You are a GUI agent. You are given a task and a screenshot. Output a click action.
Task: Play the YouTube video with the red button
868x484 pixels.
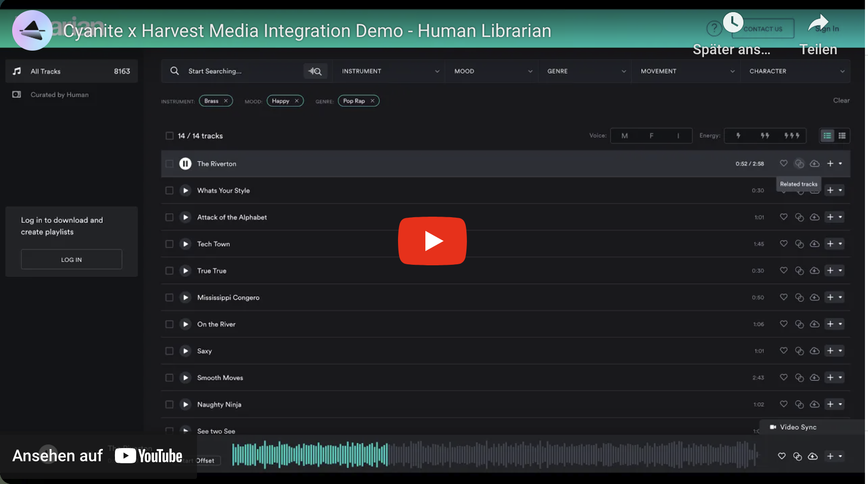pos(432,241)
